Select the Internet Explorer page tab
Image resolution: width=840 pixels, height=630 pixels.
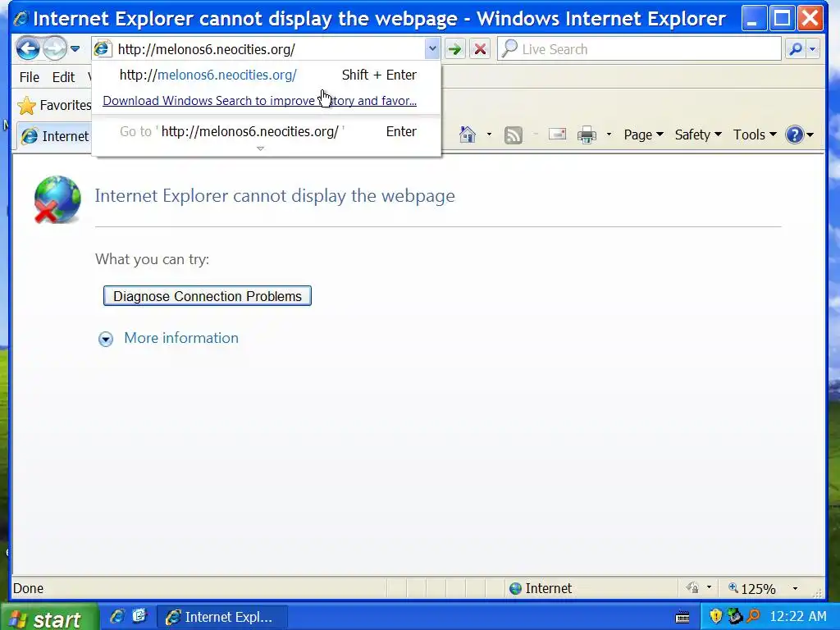point(55,136)
